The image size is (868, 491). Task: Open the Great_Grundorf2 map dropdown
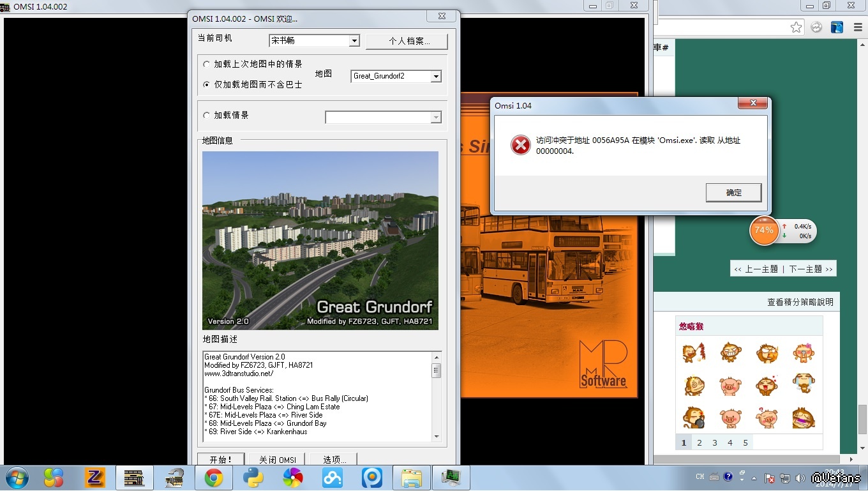pyautogui.click(x=436, y=77)
